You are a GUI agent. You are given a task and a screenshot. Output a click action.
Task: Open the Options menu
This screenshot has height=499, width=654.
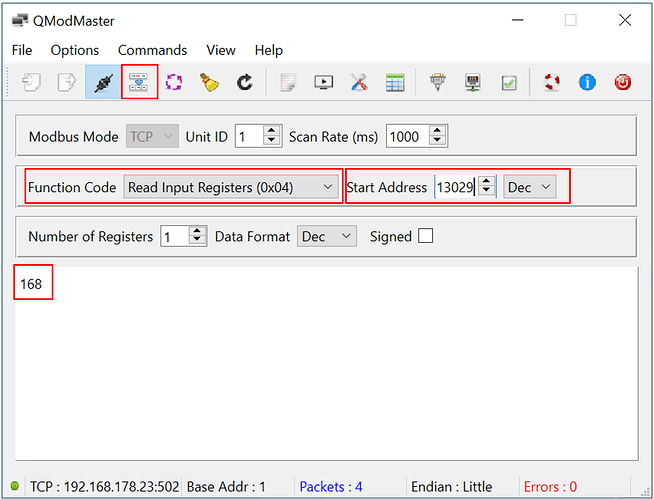pos(75,50)
